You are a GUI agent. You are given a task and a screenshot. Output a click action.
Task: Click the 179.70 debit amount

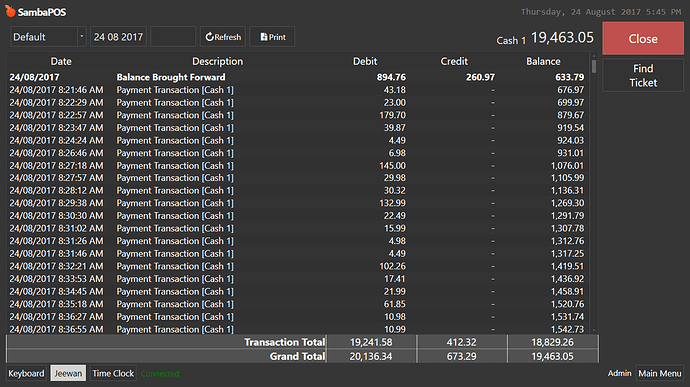point(393,115)
